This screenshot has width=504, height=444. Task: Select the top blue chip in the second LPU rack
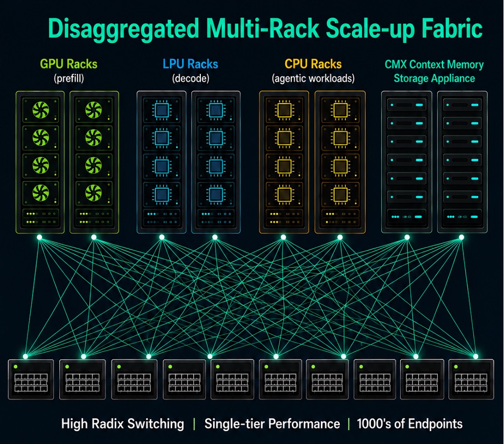click(x=216, y=110)
